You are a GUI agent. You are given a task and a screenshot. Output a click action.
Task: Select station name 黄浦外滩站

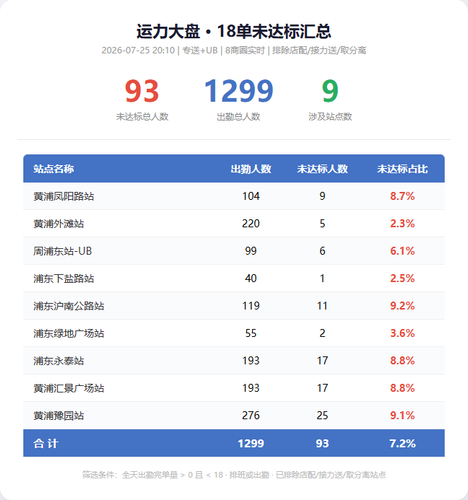(58, 224)
